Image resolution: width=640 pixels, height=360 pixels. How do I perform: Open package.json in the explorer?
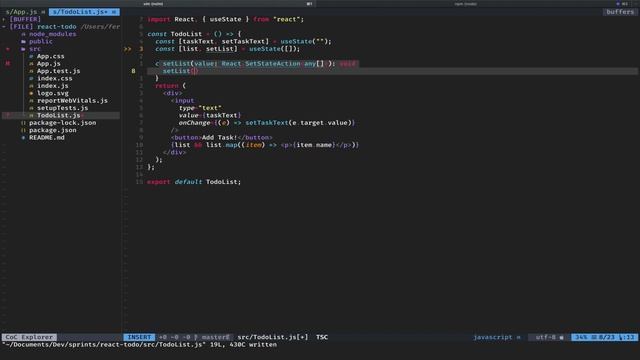coord(52,130)
